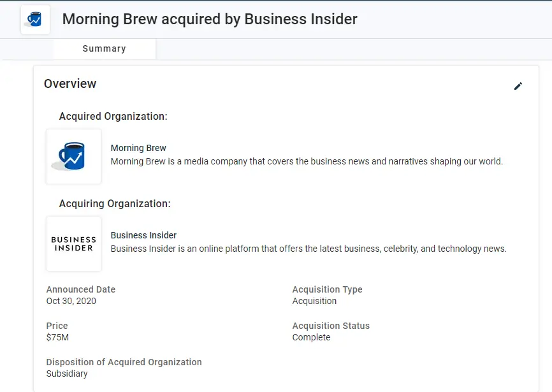Click the Acquiring Organization heading
Image resolution: width=552 pixels, height=392 pixels.
click(x=115, y=204)
